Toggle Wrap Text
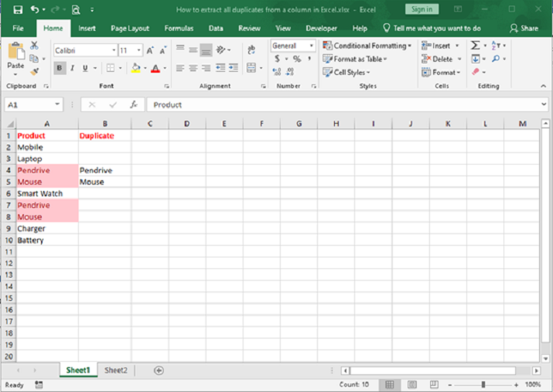 click(x=251, y=49)
